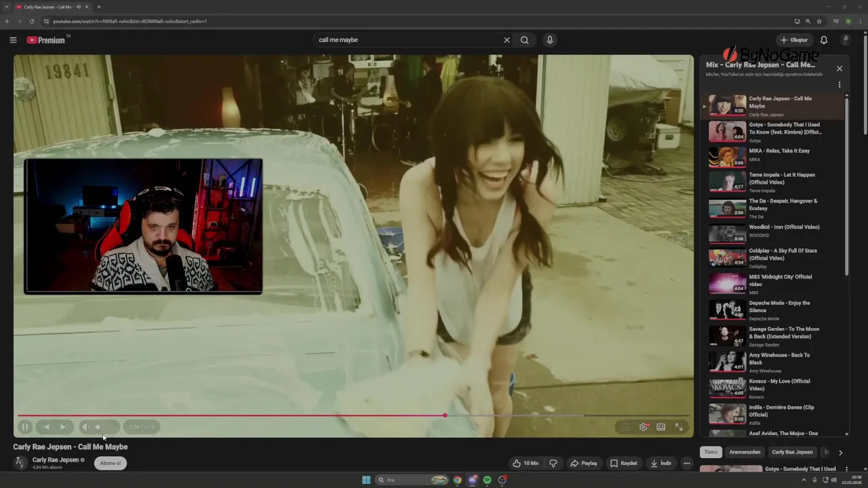Pause the video
The width and height of the screenshot is (868, 488).
coord(24,427)
